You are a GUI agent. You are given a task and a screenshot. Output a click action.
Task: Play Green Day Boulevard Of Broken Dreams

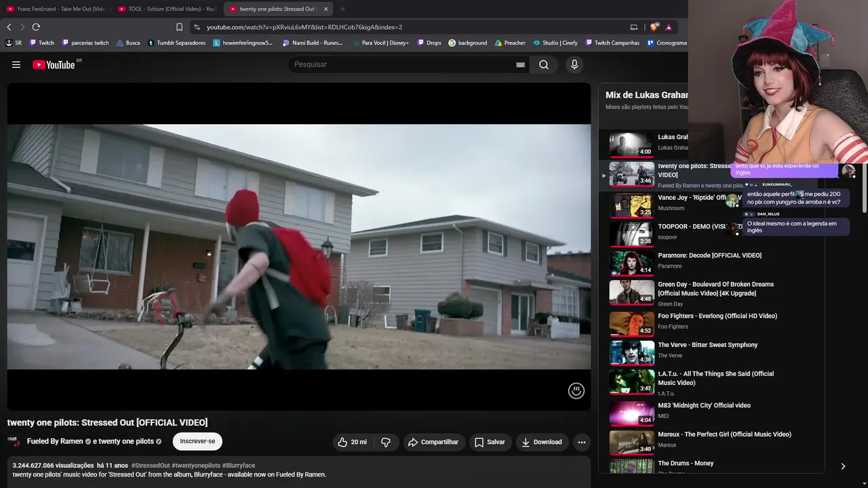pyautogui.click(x=631, y=292)
